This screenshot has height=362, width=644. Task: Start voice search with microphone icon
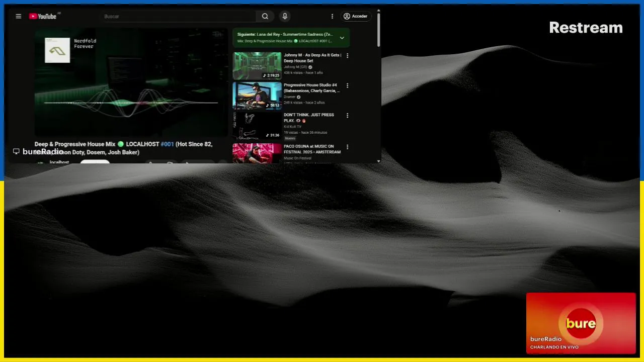click(x=285, y=16)
